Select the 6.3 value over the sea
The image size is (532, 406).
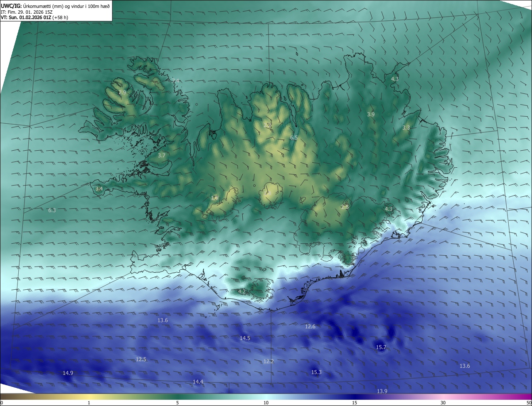coord(52,210)
